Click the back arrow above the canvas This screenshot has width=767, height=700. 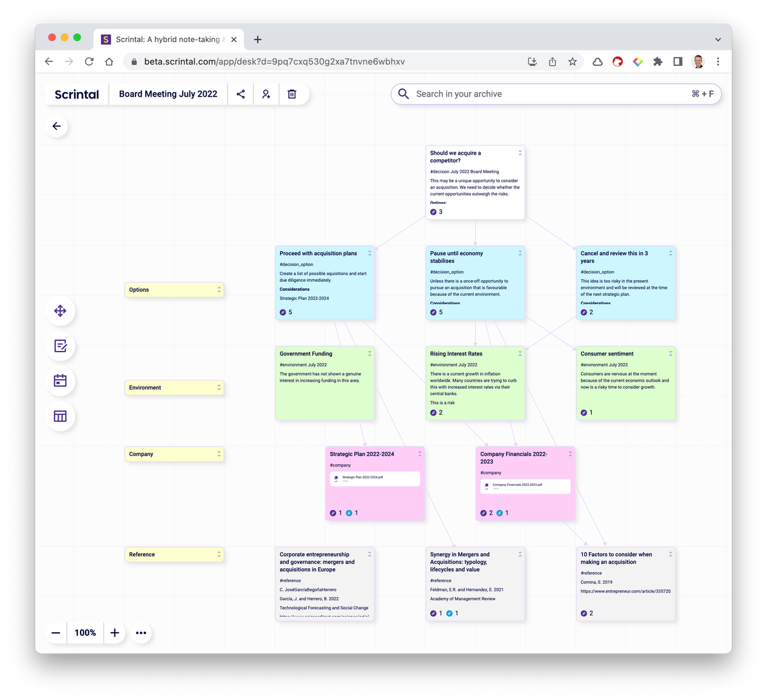[56, 126]
